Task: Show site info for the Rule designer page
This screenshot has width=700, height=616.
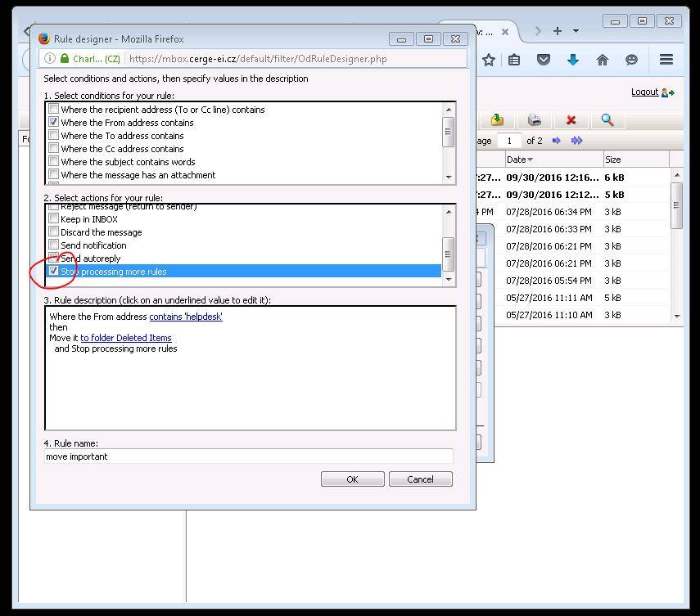Action: click(x=50, y=58)
